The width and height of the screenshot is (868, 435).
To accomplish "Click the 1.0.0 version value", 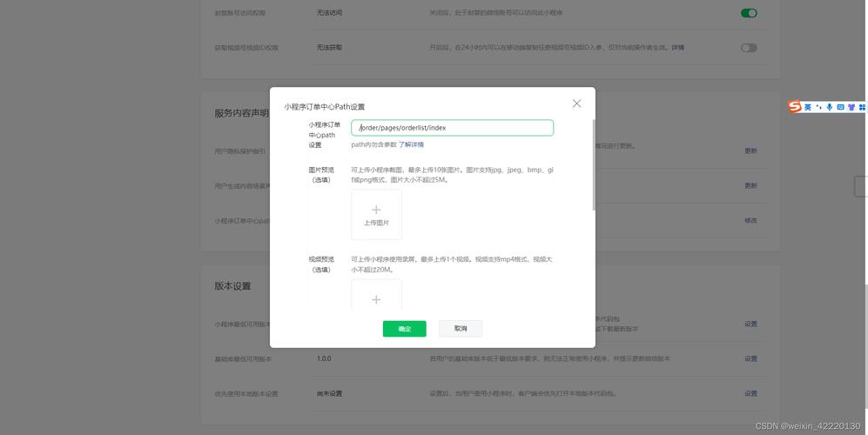I will (x=324, y=358).
